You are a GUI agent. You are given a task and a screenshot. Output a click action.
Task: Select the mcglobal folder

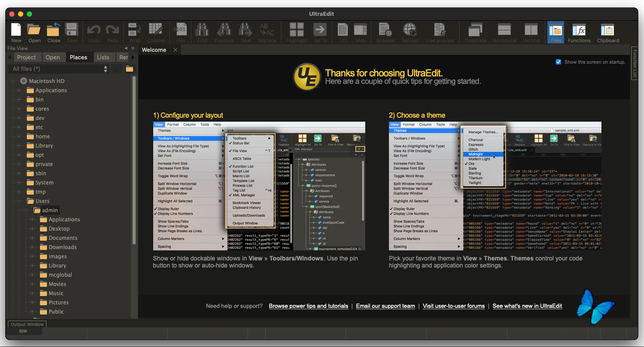pyautogui.click(x=60, y=275)
